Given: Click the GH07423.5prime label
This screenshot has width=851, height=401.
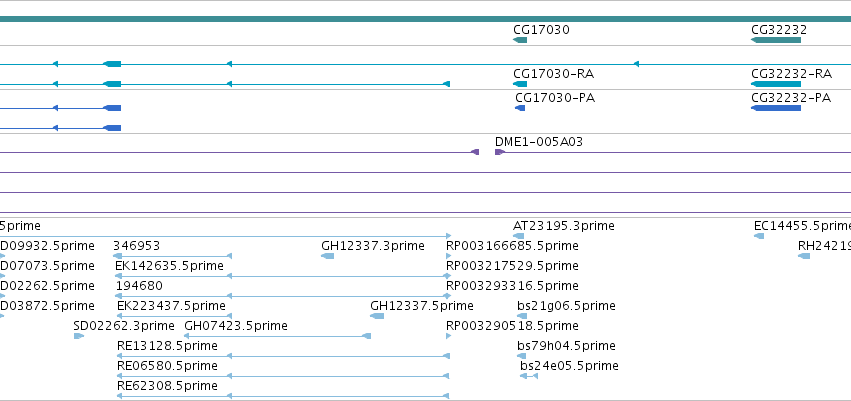Looking at the screenshot, I should pos(236,326).
